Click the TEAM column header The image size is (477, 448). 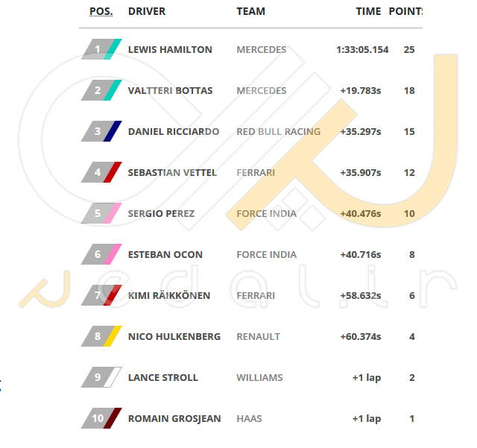[x=251, y=11]
